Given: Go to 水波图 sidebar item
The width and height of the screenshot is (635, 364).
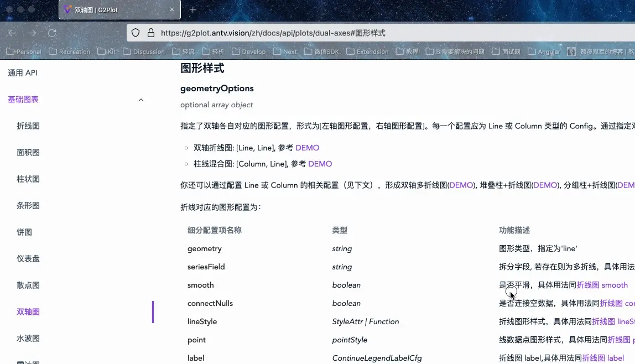Looking at the screenshot, I should pos(28,338).
